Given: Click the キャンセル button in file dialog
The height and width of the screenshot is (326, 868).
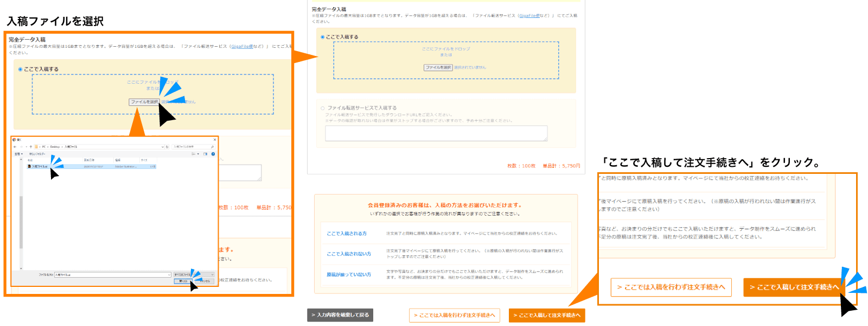Looking at the screenshot, I should [205, 281].
